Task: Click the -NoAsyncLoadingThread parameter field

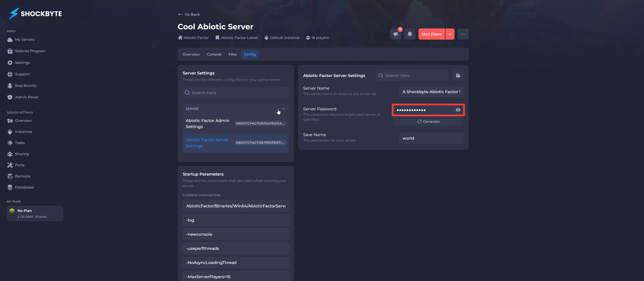Action: (x=236, y=262)
